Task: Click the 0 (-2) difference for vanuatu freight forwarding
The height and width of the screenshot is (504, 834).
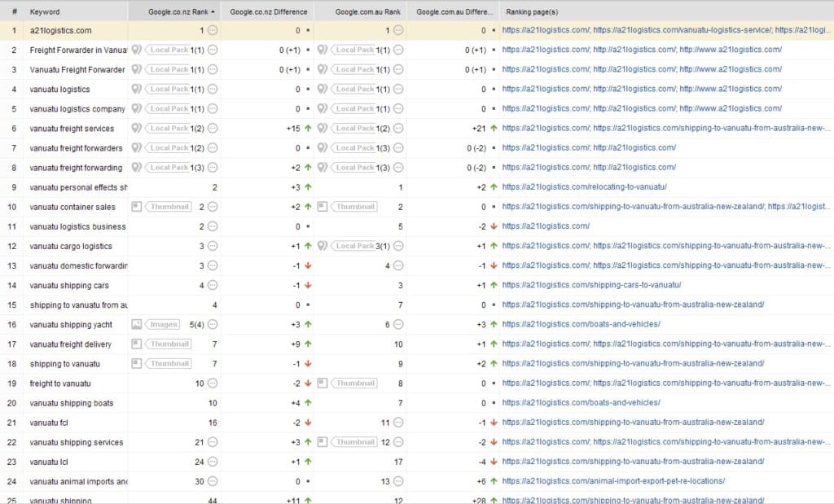Action: tap(476, 168)
